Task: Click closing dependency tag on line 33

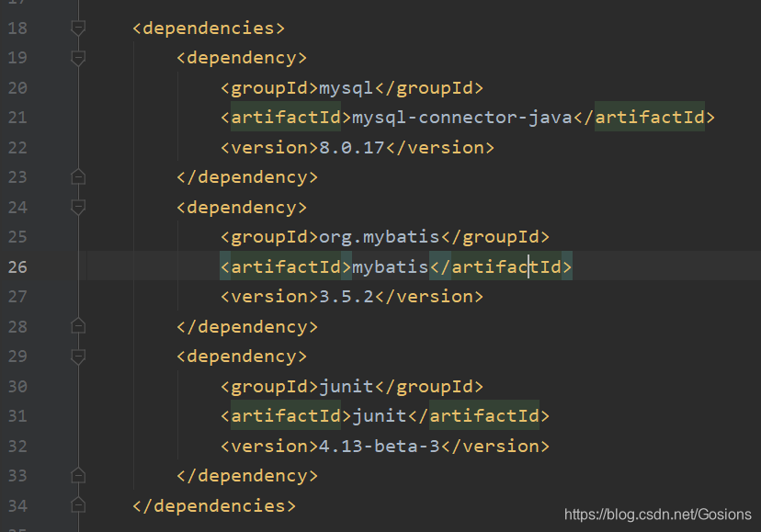Action: click(247, 476)
